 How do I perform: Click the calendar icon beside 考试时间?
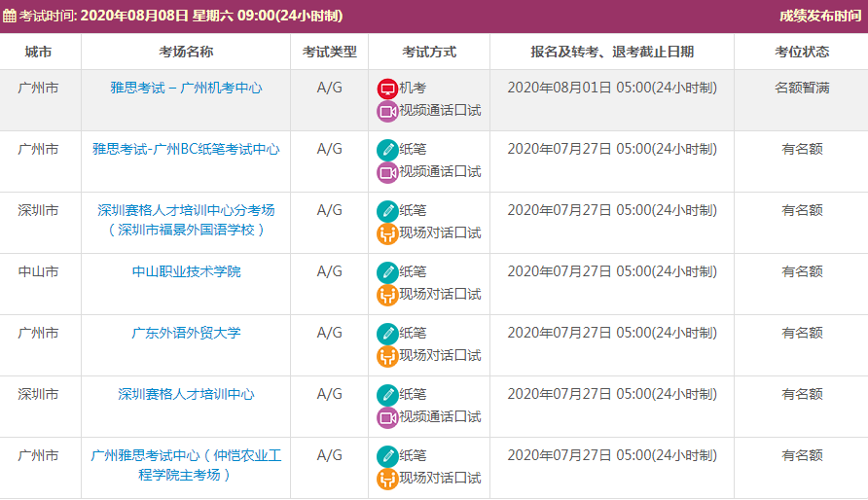pos(10,16)
